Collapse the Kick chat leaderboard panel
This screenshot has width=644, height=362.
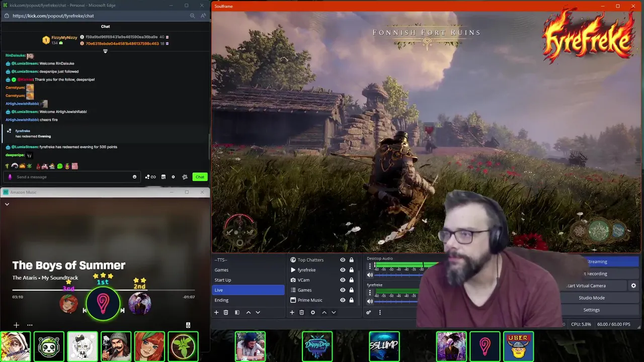coord(105,51)
